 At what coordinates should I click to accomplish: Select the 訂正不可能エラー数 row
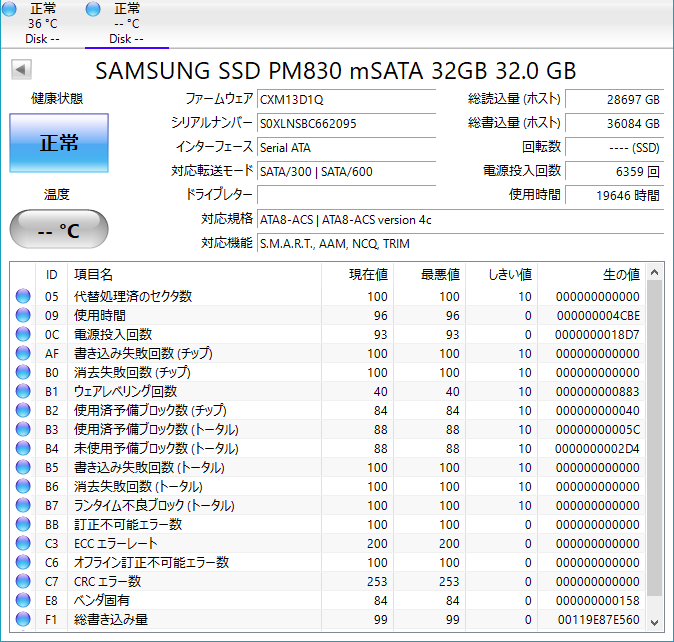pyautogui.click(x=328, y=525)
